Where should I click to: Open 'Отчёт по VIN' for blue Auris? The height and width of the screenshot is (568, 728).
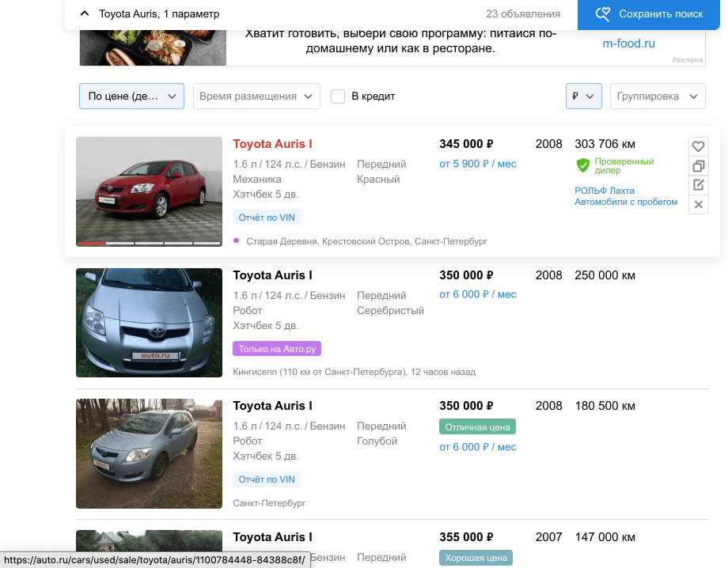tap(267, 479)
